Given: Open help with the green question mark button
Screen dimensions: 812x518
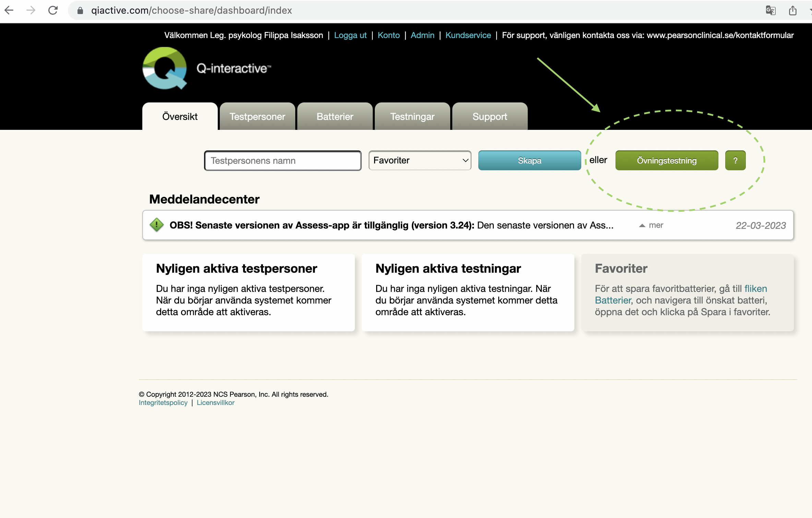Looking at the screenshot, I should (x=735, y=160).
